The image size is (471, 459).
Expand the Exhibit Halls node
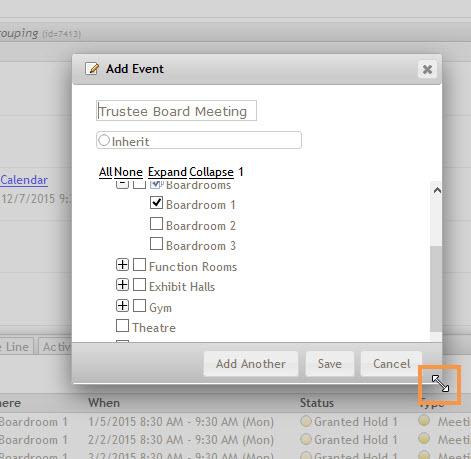(x=122, y=285)
